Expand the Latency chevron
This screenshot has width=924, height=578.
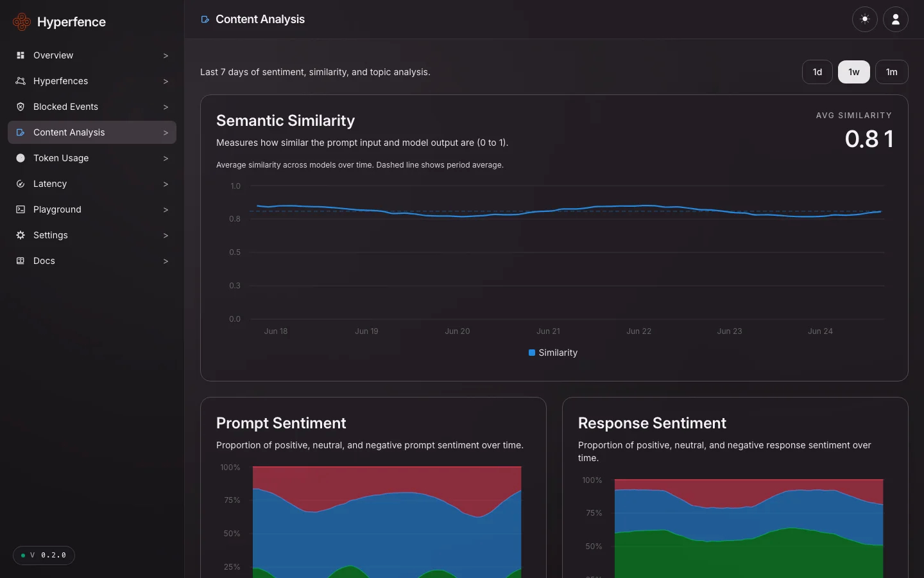[x=166, y=184]
